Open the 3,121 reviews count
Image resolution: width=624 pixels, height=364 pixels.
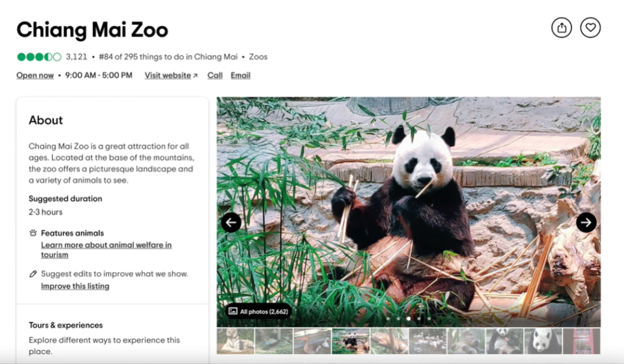[76, 57]
